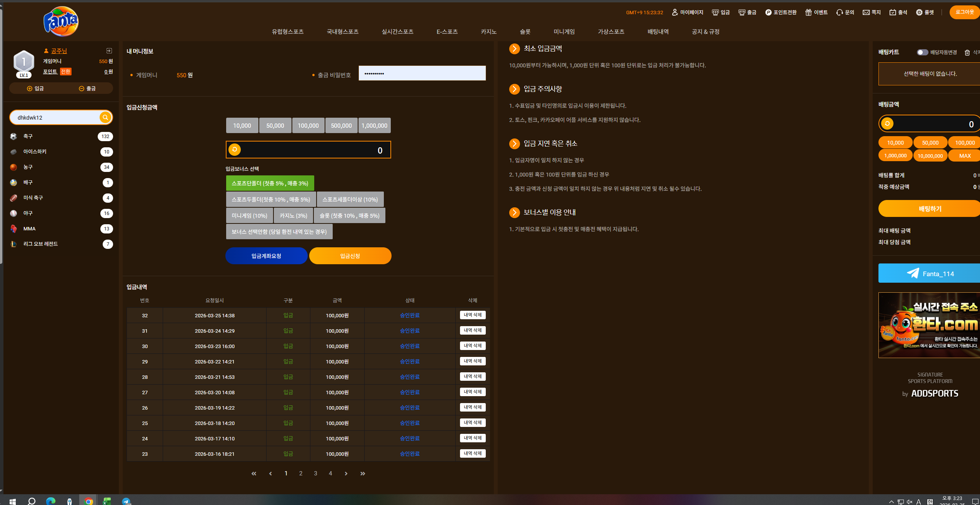Click the orange 입금신청 button
This screenshot has width=980, height=505.
pyautogui.click(x=350, y=256)
